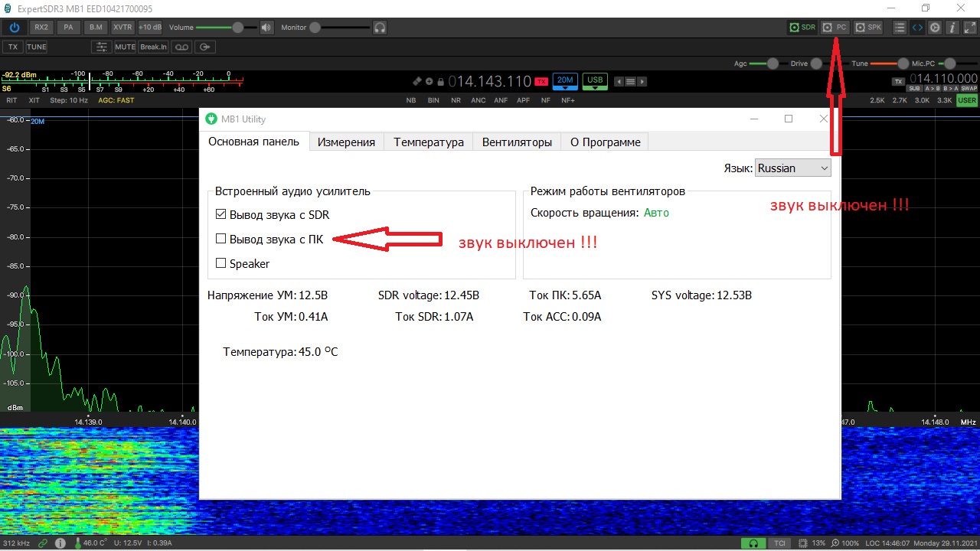Image resolution: width=980 pixels, height=551 pixels.
Task: Click the MUTE button
Action: pos(125,46)
